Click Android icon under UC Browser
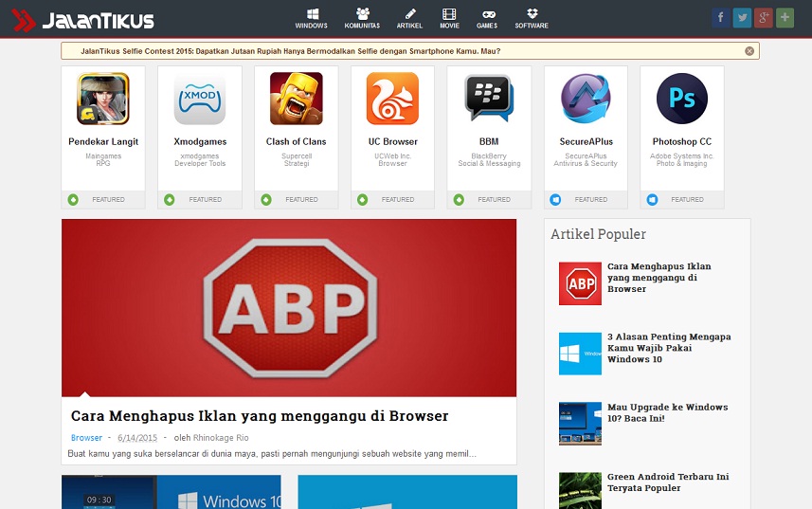 [363, 199]
